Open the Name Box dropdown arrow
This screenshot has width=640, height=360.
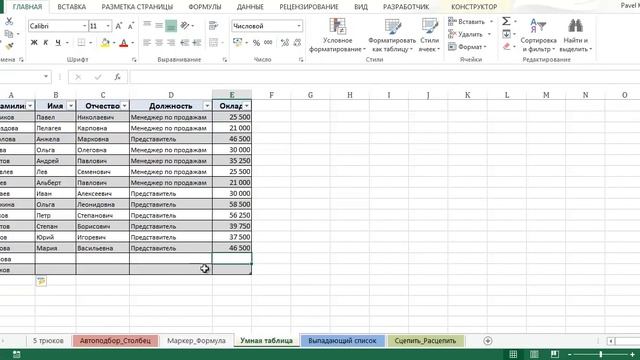pos(46,77)
